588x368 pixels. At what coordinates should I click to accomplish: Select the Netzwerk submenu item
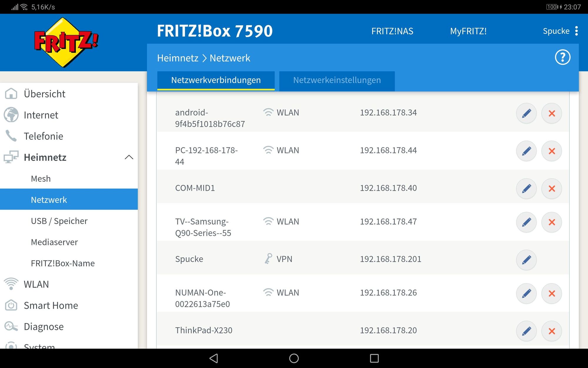(x=69, y=200)
